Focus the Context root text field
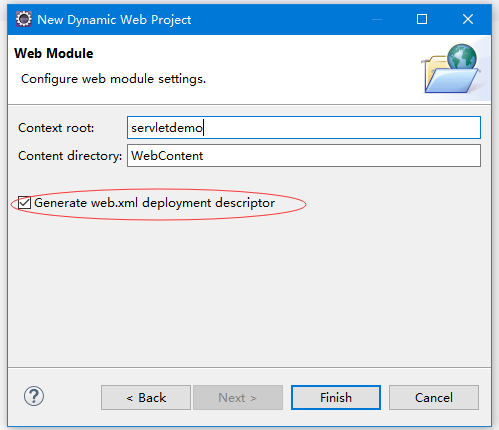This screenshot has height=430, width=499. 304,128
